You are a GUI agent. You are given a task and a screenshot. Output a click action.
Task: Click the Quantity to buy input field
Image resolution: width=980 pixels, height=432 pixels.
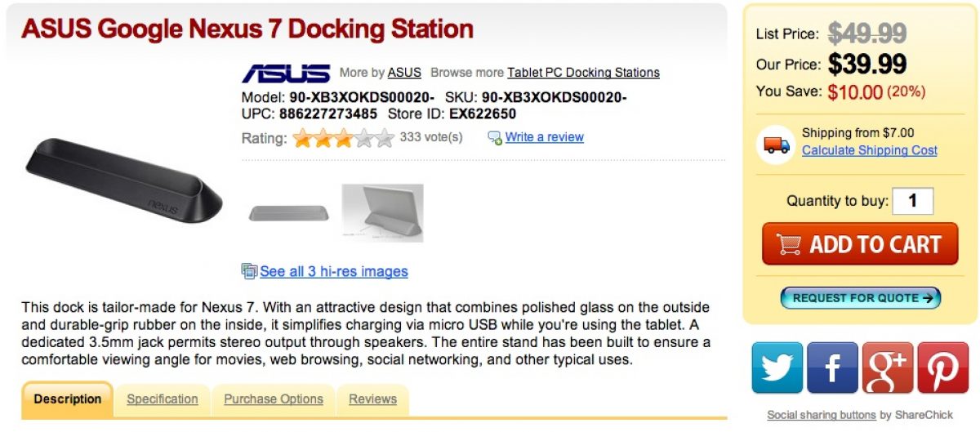[913, 201]
